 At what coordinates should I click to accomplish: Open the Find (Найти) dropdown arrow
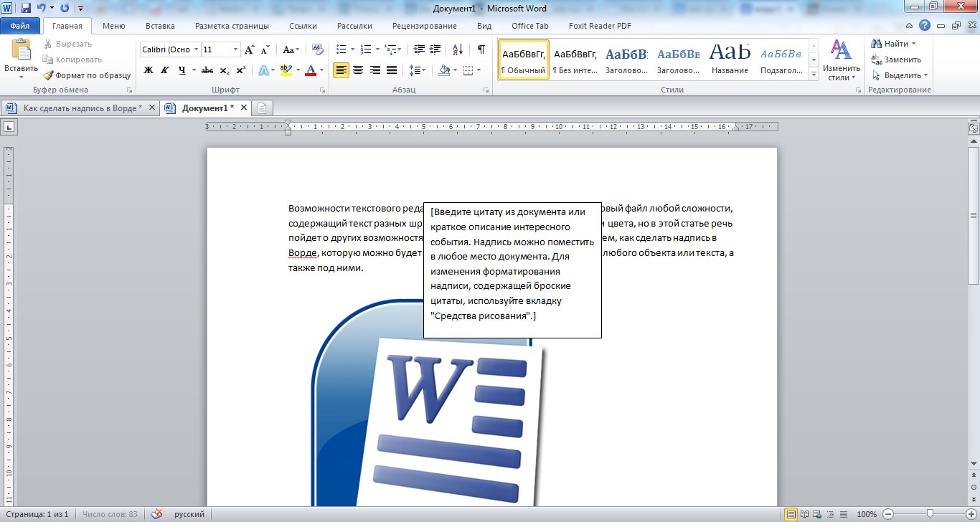[914, 44]
